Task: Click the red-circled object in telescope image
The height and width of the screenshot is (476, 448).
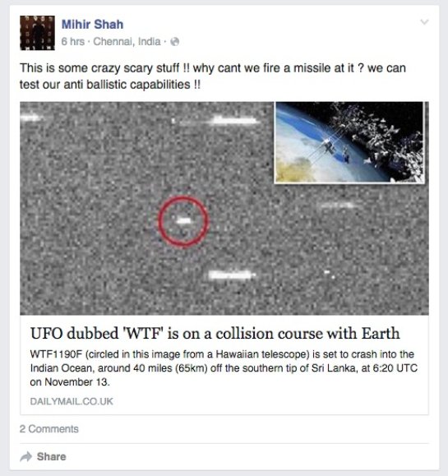Action: [183, 221]
